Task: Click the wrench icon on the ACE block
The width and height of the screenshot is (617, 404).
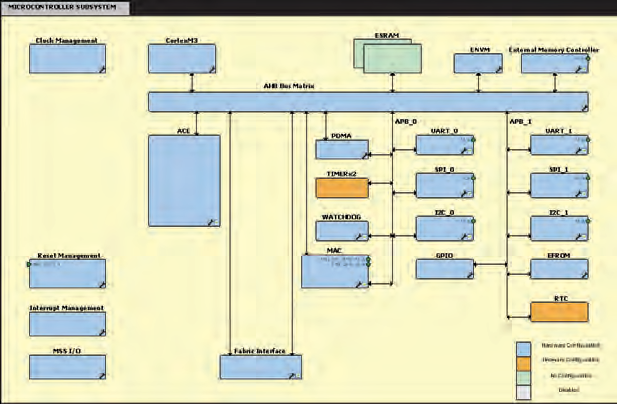Action: 213,220
